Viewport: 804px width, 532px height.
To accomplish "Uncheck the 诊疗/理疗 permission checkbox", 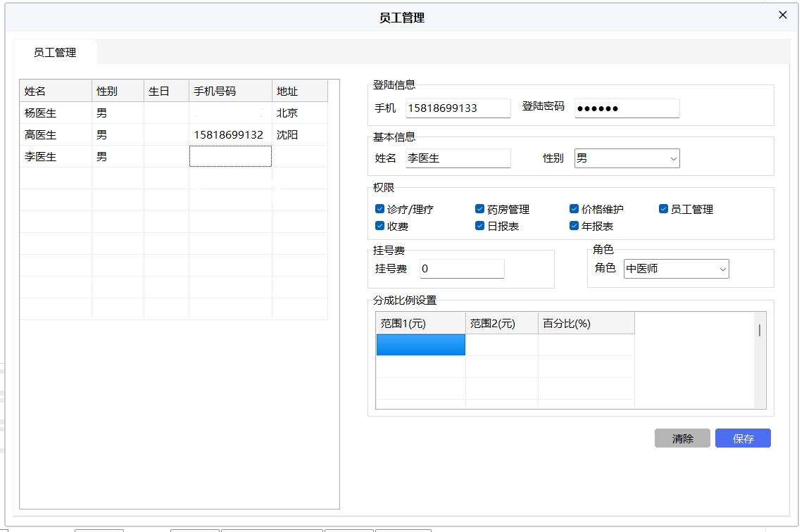I will 380,209.
